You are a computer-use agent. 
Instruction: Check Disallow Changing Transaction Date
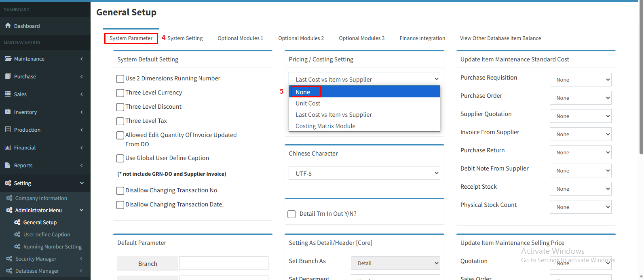(x=120, y=205)
